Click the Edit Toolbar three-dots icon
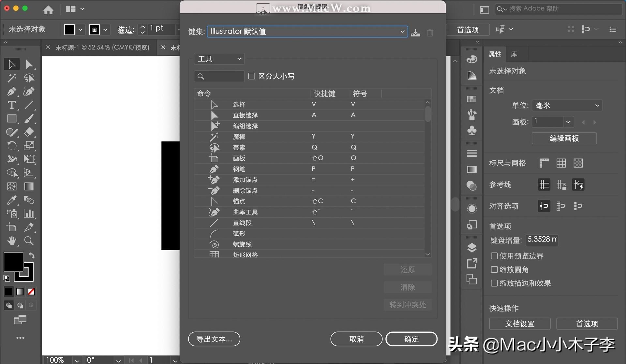The height and width of the screenshot is (364, 626). (x=20, y=338)
